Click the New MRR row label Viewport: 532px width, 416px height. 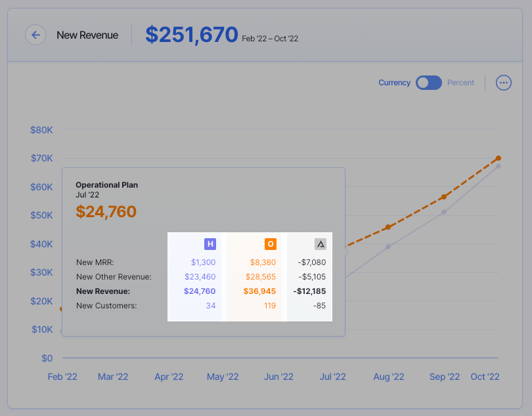coord(96,262)
